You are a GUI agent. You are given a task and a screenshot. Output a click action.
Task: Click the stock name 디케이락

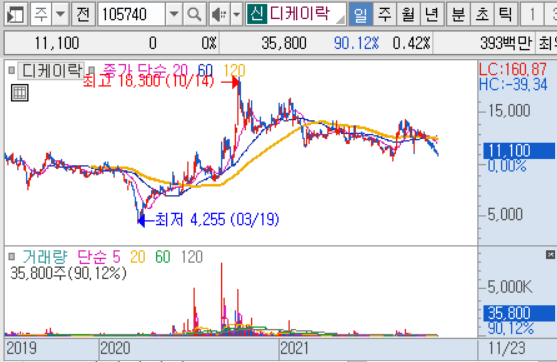click(x=299, y=13)
